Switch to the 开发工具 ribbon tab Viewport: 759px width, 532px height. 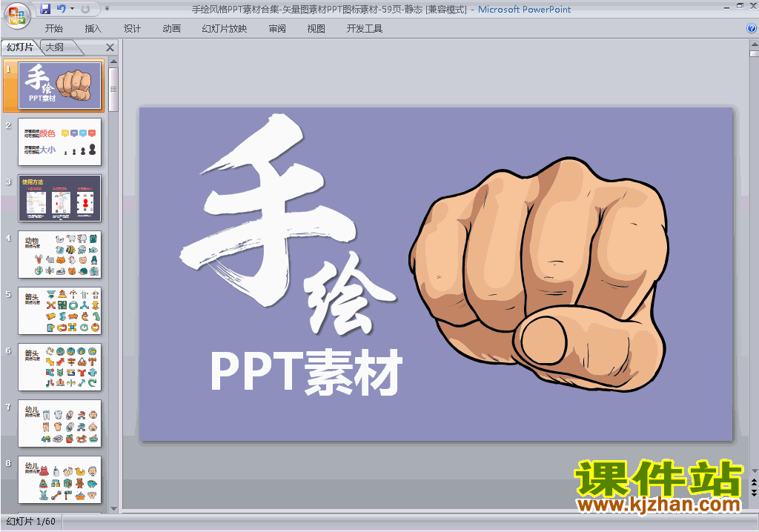(x=364, y=29)
